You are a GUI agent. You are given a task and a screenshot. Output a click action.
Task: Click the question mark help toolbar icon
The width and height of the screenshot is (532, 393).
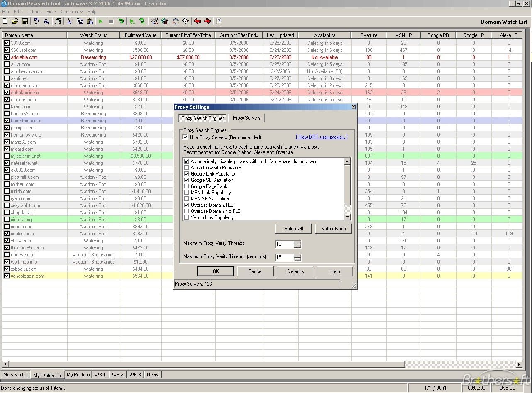219,21
